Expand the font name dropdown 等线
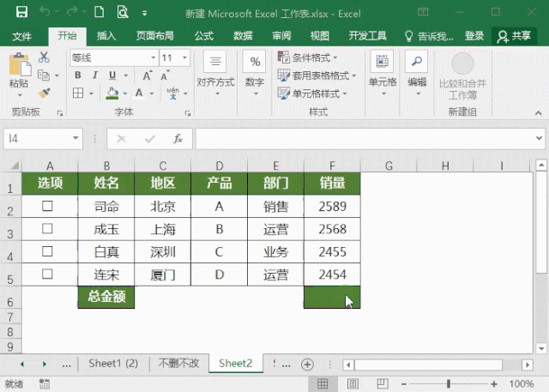This screenshot has height=392, width=549. (153, 57)
